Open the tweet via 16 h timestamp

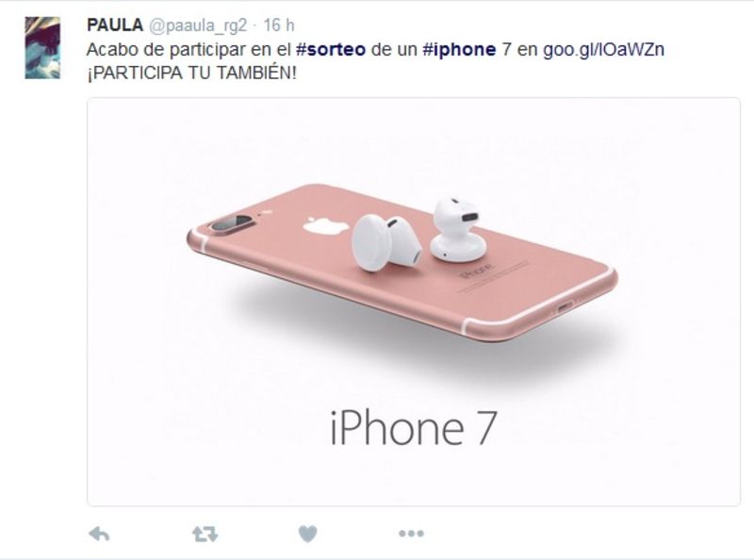coord(279,25)
